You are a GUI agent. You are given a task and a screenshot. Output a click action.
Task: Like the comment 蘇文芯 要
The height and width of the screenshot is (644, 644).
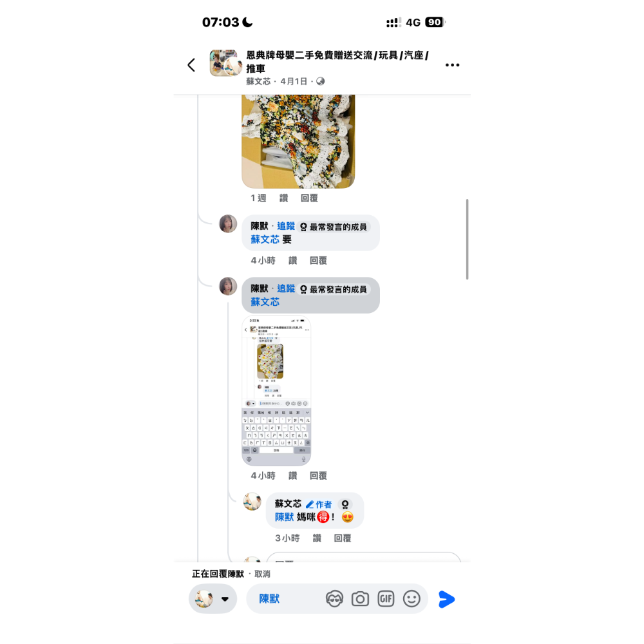292,260
